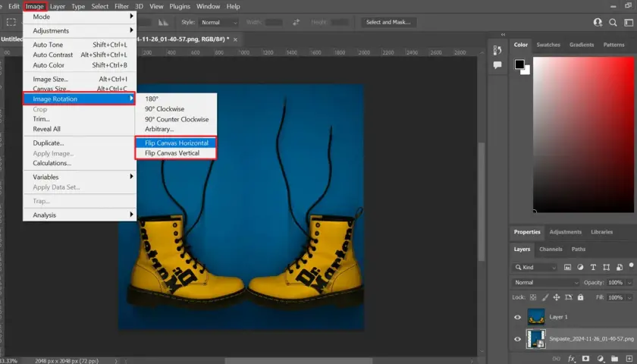Open the blend mode Normal dropdown

(545, 282)
